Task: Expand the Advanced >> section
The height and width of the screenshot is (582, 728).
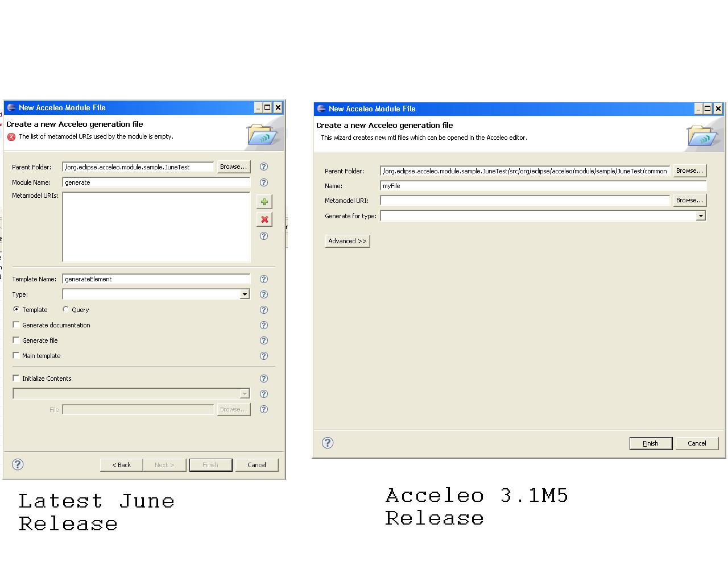Action: coord(348,241)
